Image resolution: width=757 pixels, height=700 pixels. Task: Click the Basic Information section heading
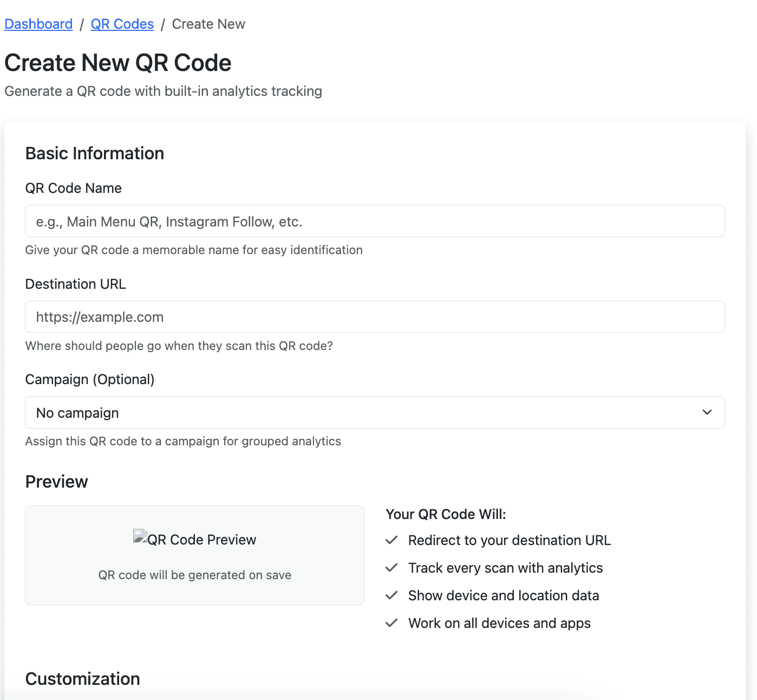[x=95, y=153]
